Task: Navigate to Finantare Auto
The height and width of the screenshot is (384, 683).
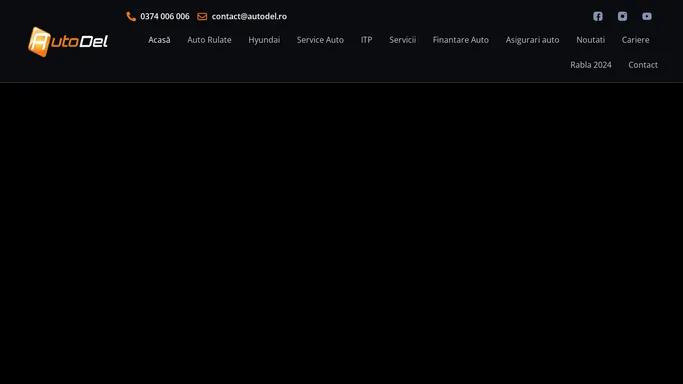Action: pyautogui.click(x=460, y=40)
